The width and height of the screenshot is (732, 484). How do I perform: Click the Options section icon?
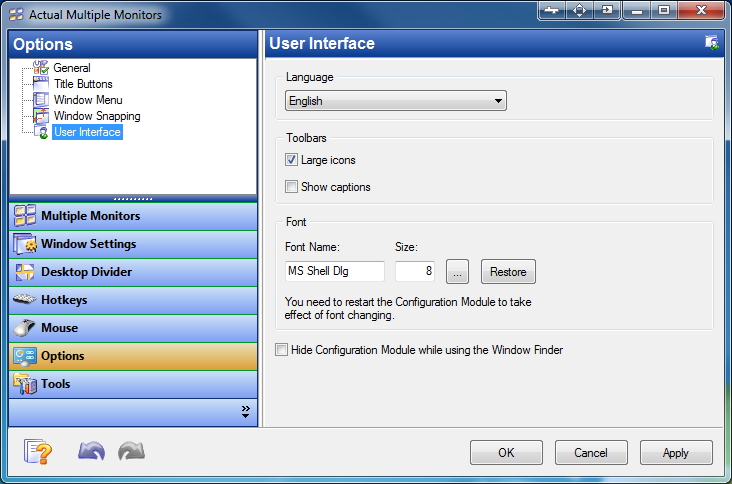click(25, 356)
